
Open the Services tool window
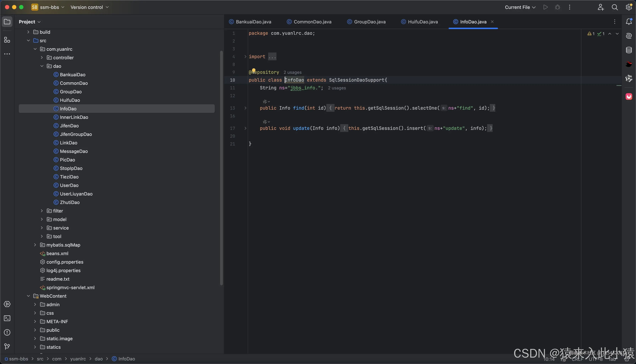7,304
